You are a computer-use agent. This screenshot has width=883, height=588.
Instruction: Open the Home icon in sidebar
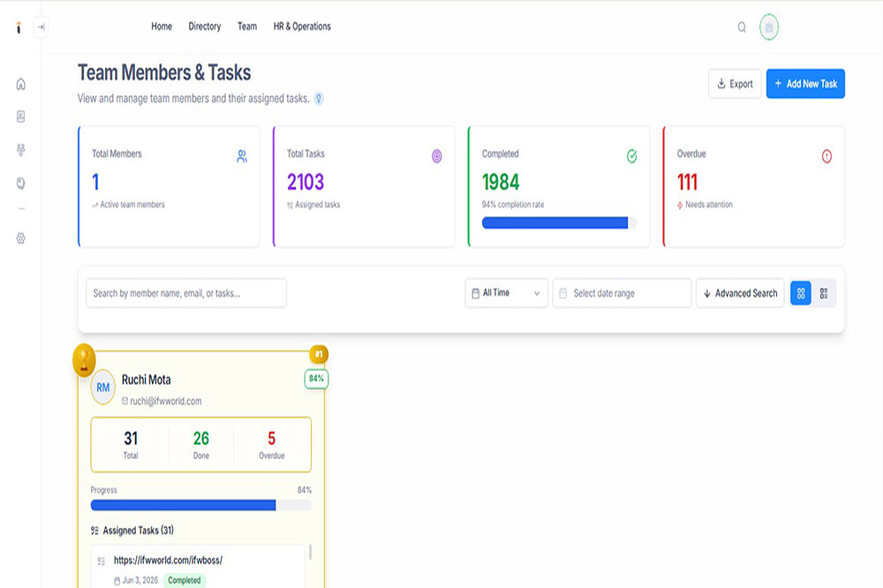pyautogui.click(x=21, y=84)
